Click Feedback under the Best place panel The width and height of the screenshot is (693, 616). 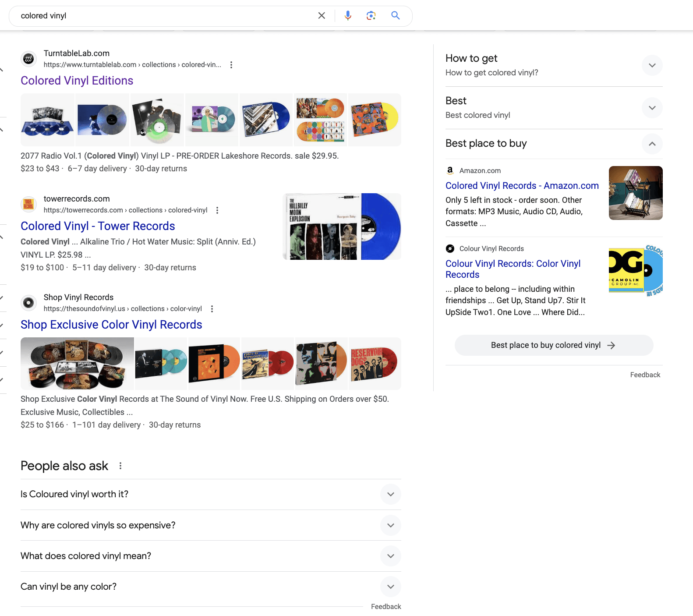tap(645, 375)
